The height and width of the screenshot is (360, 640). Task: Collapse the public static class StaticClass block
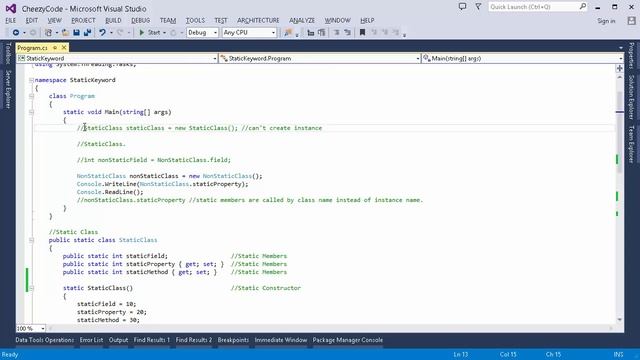31,240
